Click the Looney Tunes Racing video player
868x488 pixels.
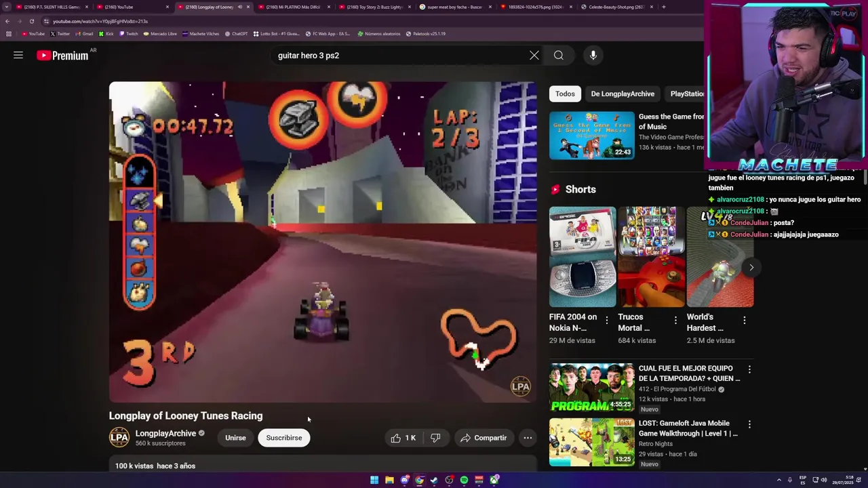click(323, 242)
